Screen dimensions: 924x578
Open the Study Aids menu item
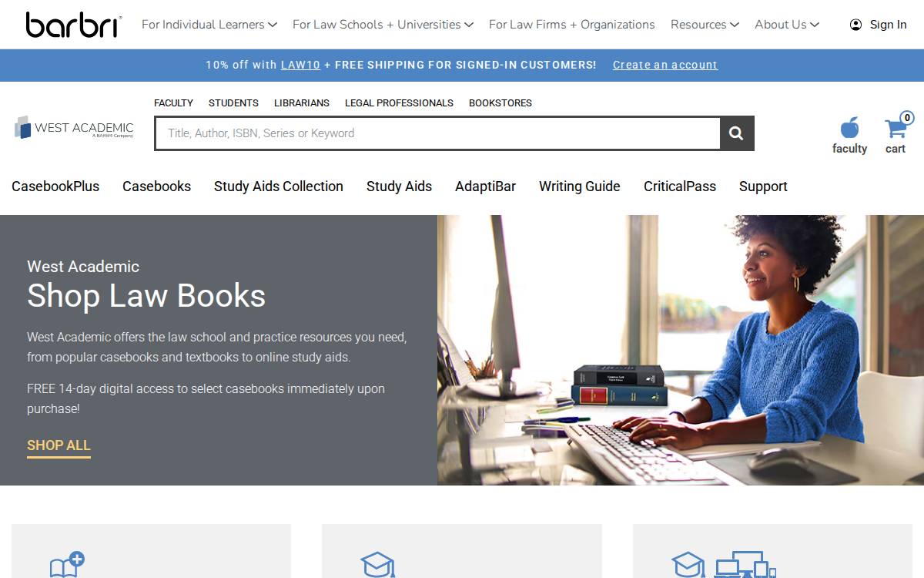click(399, 187)
